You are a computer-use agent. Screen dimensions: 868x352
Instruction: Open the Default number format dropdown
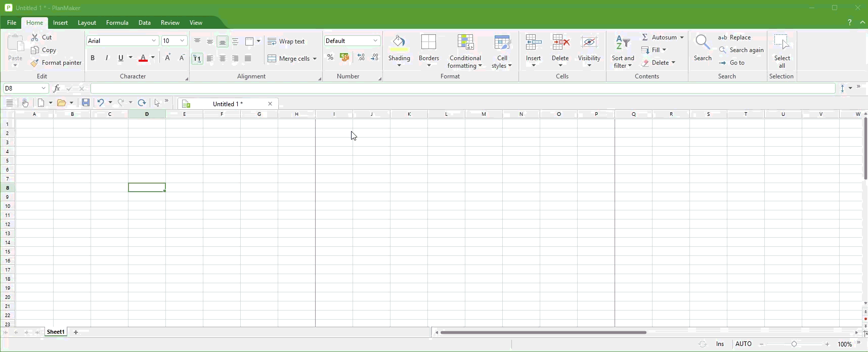[x=376, y=41]
